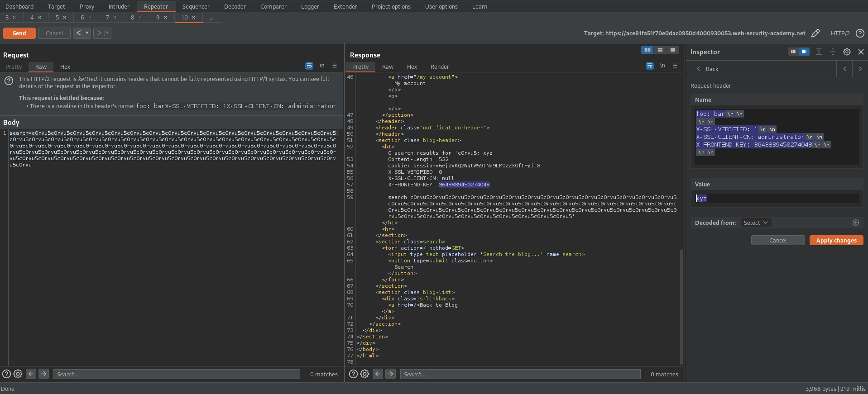The image size is (868, 394).
Task: Click Back in the Inspector
Action: (x=708, y=69)
